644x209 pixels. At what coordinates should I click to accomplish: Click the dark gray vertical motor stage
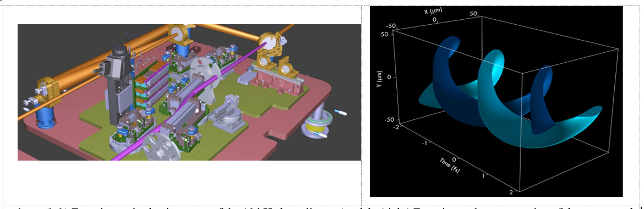tap(119, 82)
